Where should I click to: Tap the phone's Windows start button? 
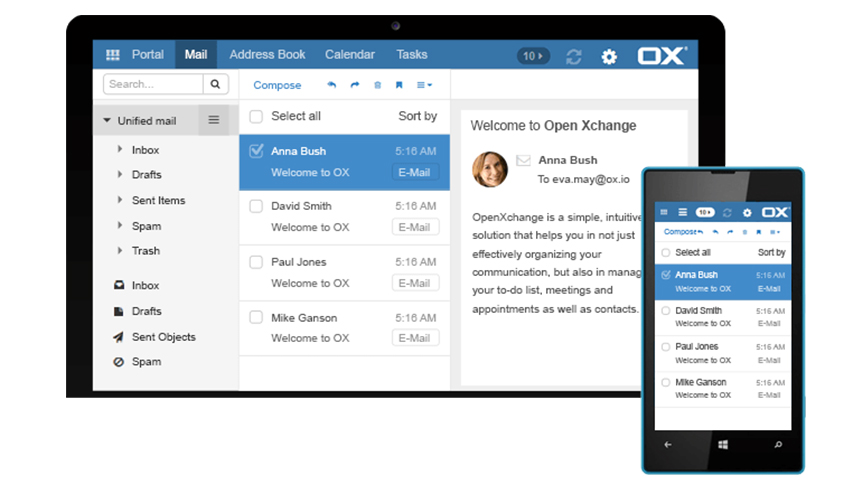point(723,444)
